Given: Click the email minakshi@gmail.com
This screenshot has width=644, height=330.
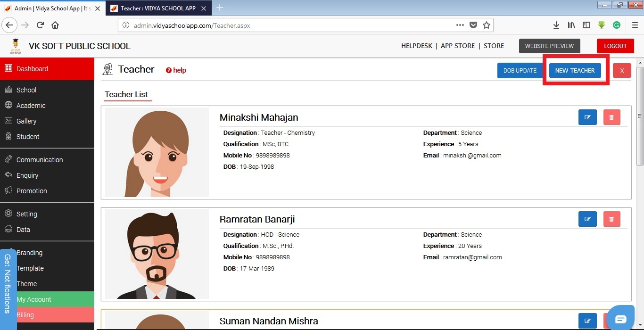Looking at the screenshot, I should pos(472,156).
